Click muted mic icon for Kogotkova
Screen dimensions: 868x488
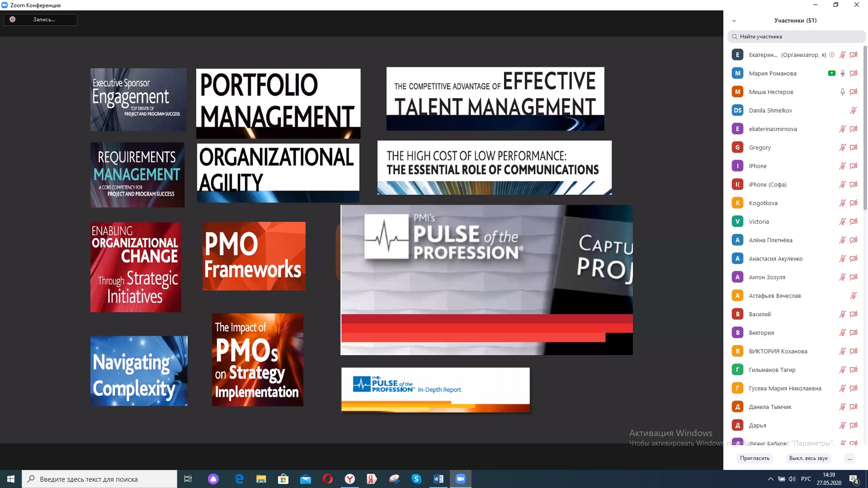pos(843,203)
